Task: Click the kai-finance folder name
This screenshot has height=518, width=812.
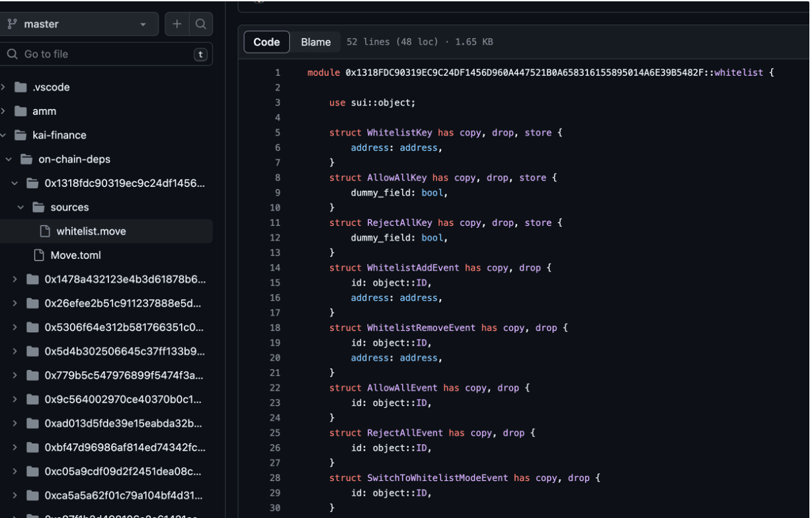Action: click(60, 135)
